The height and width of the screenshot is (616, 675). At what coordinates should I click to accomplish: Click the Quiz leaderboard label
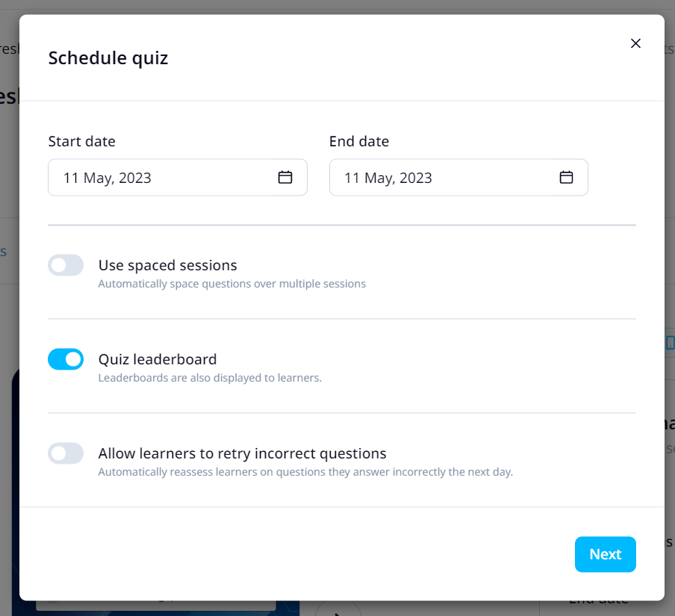tap(157, 359)
